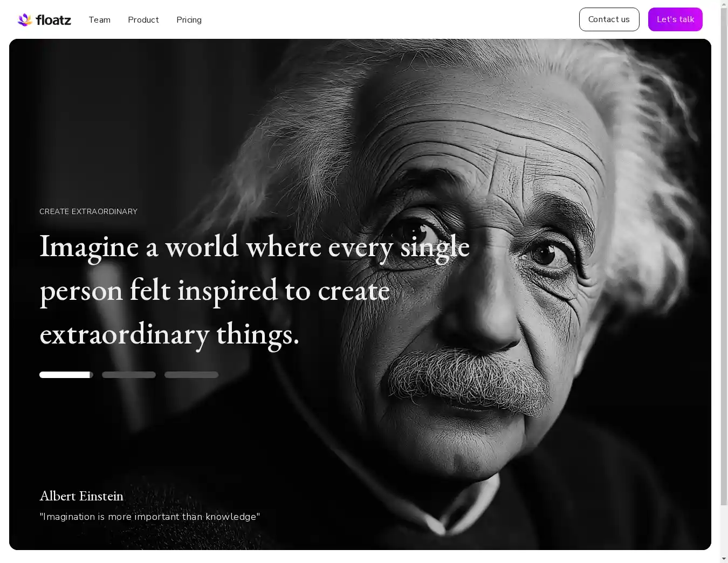Click the CREATE EXTRAORDINARY label
Screen dimensions: 728x563
click(88, 211)
